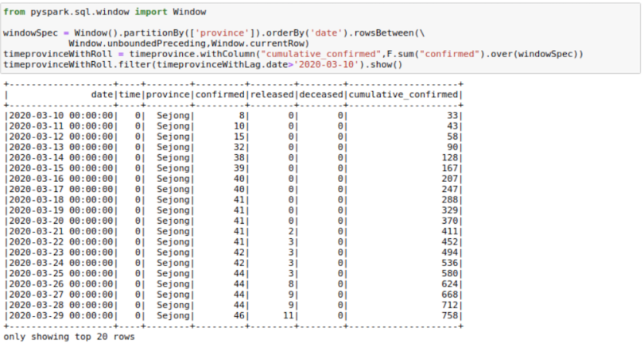Click 'windowSpec' variable at start of assignment

[x=30, y=33]
